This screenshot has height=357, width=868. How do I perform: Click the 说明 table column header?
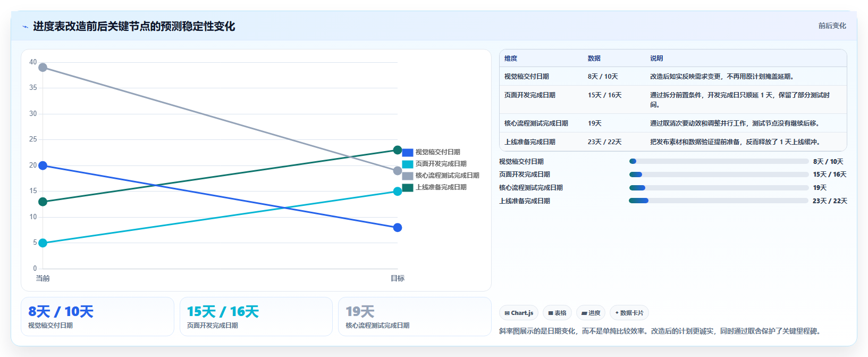[656, 59]
